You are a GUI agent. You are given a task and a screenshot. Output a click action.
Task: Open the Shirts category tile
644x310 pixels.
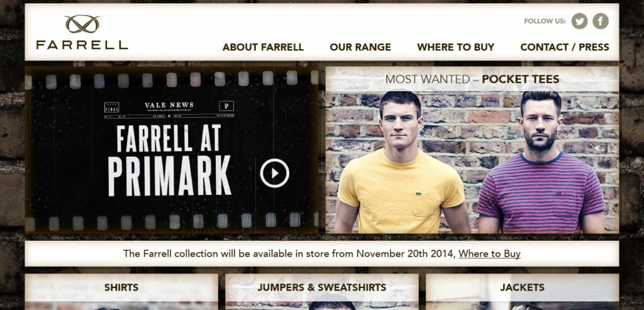coord(121,292)
